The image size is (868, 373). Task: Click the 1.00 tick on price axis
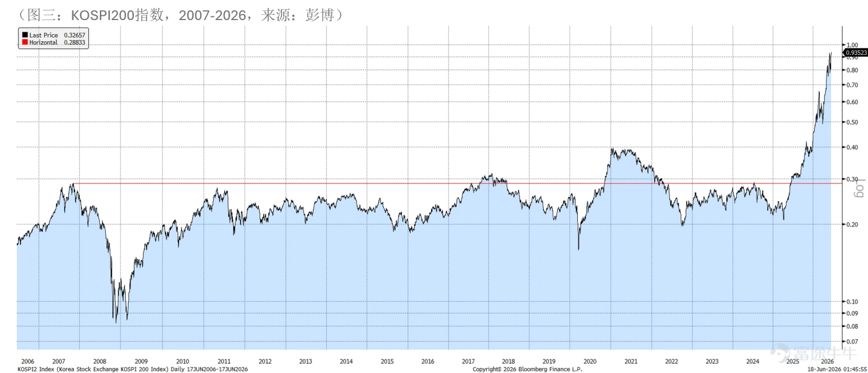pos(852,45)
